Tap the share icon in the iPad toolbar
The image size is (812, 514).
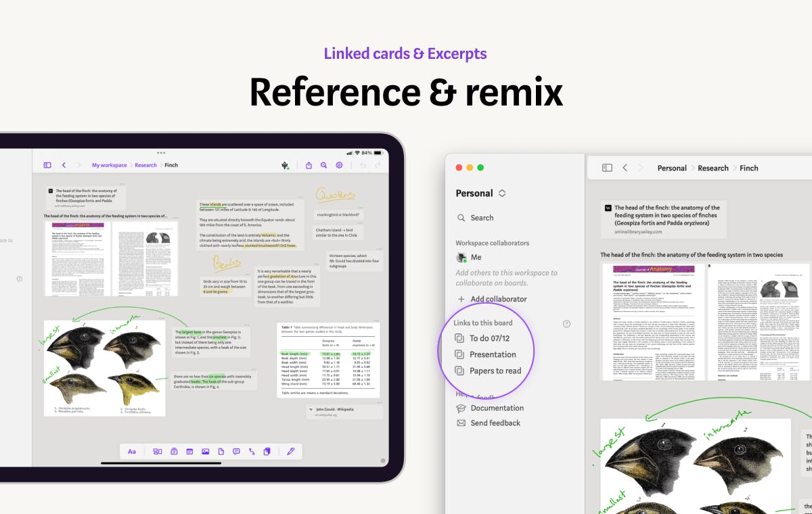(x=309, y=165)
